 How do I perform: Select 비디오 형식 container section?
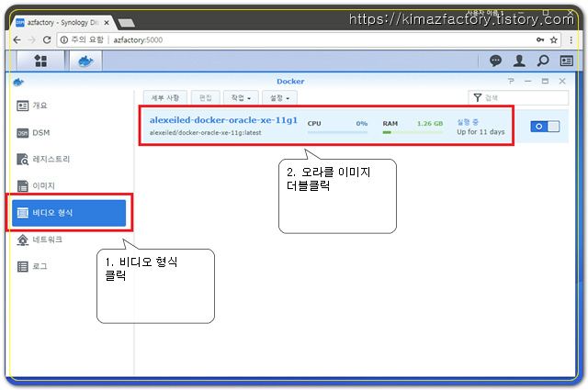[x=69, y=213]
